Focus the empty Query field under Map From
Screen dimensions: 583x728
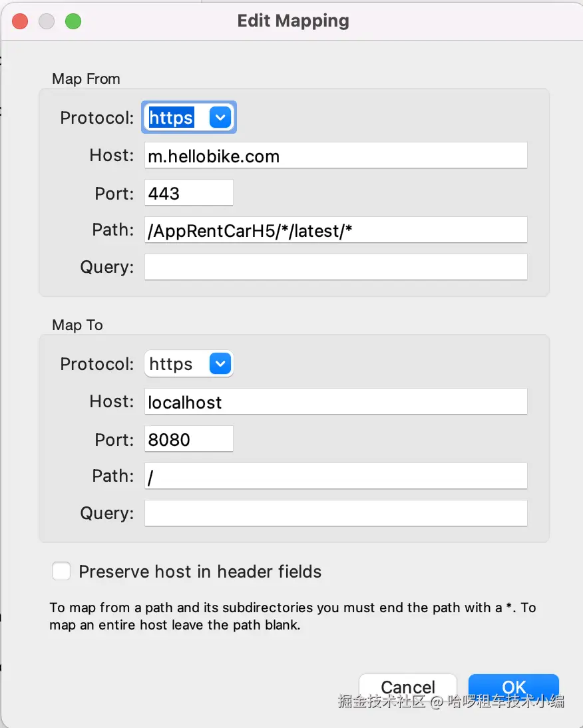pos(335,267)
